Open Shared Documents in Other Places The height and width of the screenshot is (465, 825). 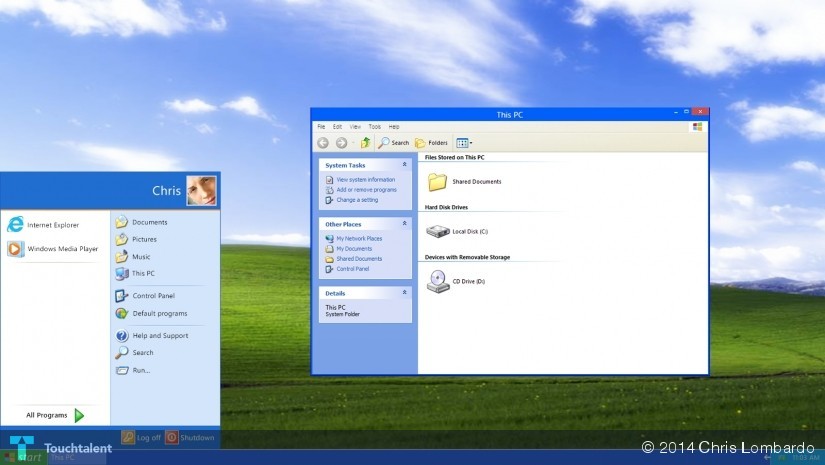click(x=359, y=258)
